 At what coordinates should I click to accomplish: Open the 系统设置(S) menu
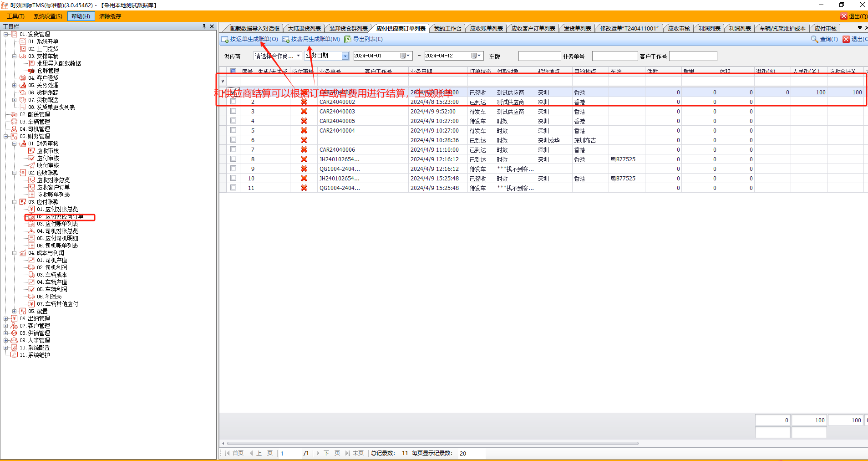point(48,16)
